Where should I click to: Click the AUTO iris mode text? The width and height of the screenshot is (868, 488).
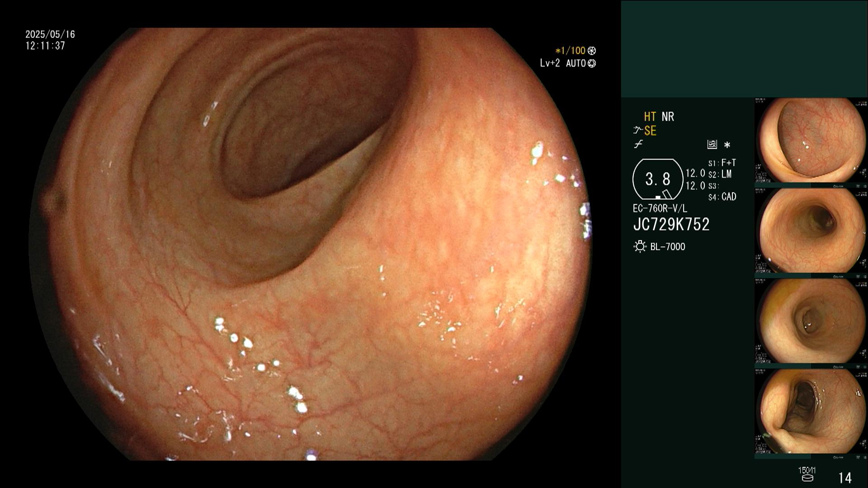click(576, 63)
